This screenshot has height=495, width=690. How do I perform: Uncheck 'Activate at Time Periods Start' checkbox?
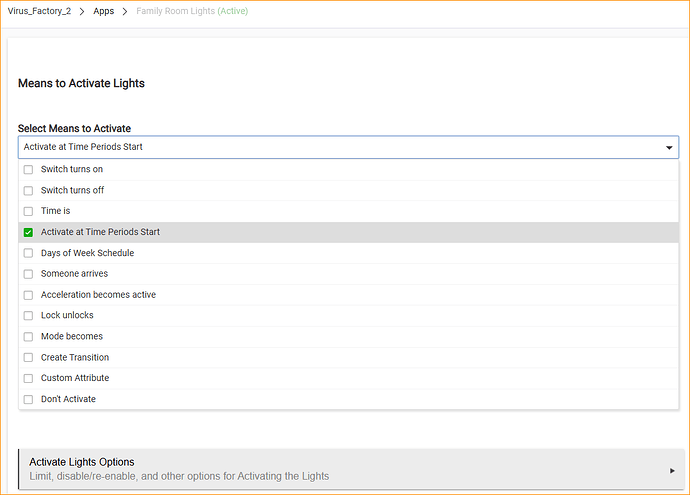[x=28, y=232]
